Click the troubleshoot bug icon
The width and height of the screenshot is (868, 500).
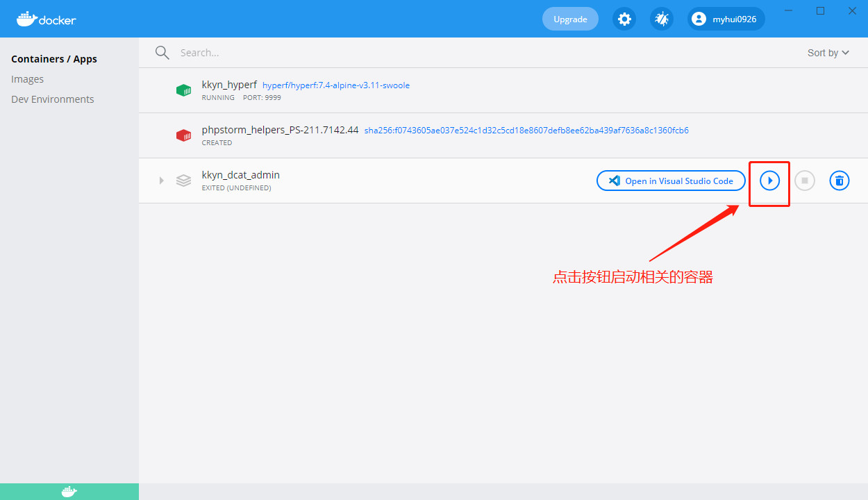click(661, 19)
